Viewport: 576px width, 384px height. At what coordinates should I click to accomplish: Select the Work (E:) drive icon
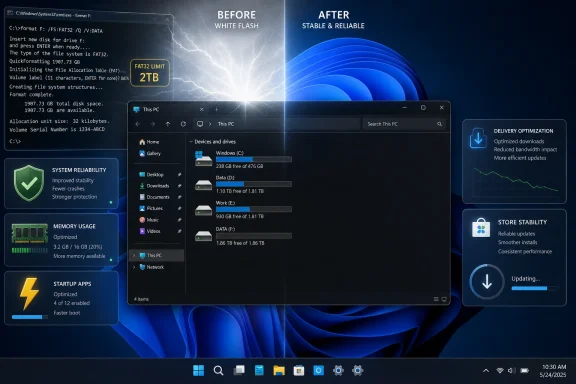click(203, 210)
